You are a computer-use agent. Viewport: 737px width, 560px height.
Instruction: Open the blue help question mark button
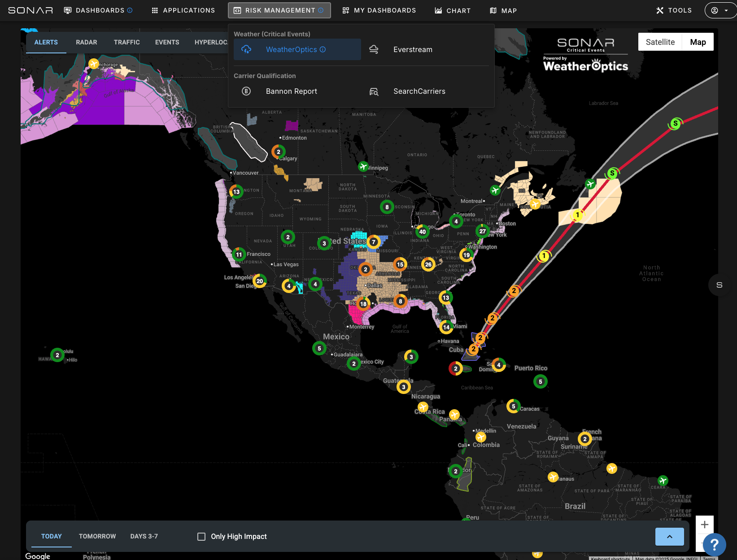click(x=714, y=544)
